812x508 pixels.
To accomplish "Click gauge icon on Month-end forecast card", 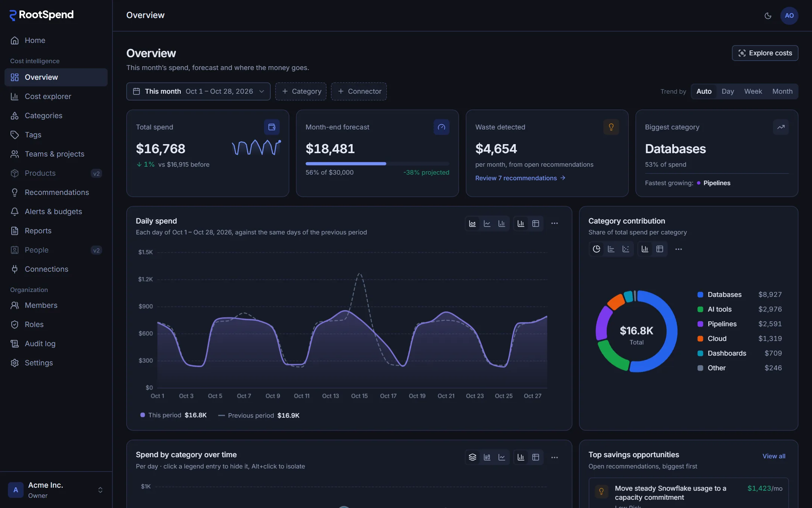I will click(442, 127).
